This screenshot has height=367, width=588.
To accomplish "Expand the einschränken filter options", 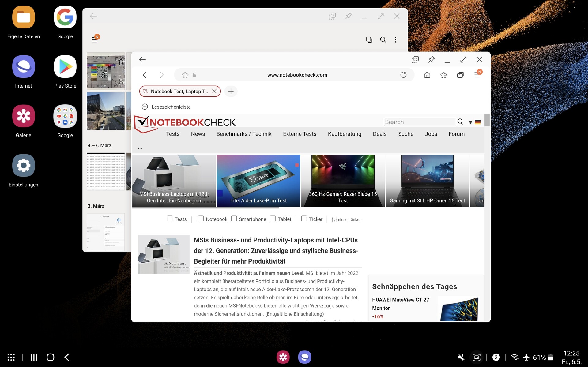I will pos(346,219).
